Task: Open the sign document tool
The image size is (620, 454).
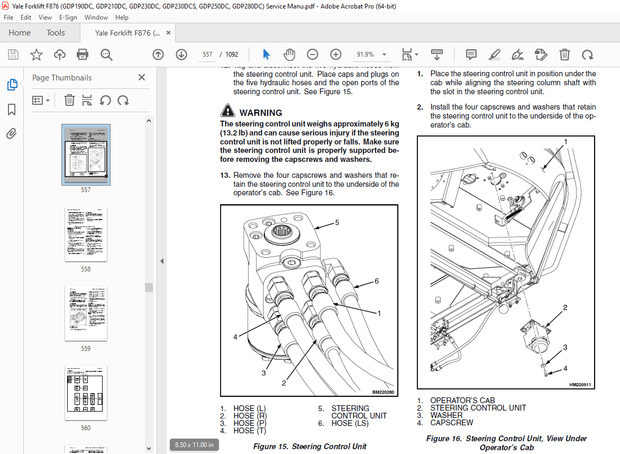Action: [518, 55]
